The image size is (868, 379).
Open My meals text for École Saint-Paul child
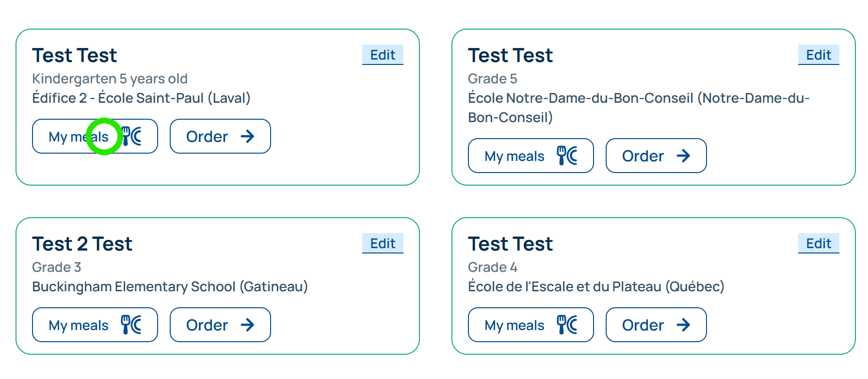pos(79,137)
